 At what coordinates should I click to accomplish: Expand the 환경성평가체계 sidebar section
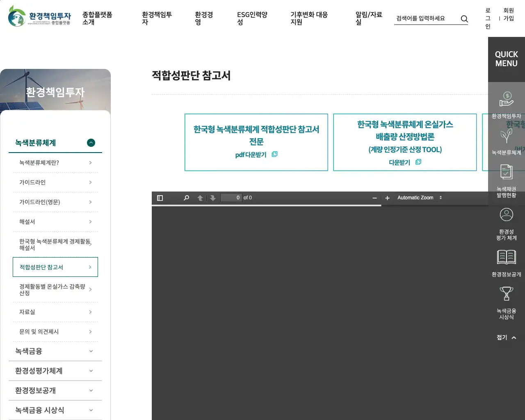(x=91, y=371)
